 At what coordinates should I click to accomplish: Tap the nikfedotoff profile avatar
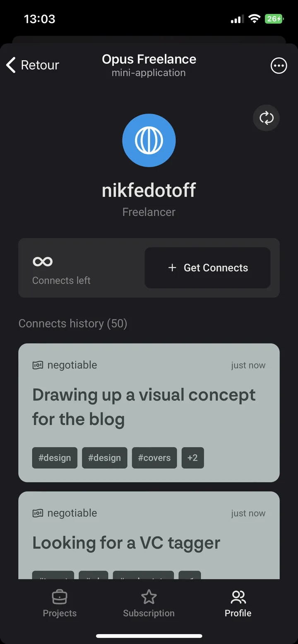149,140
